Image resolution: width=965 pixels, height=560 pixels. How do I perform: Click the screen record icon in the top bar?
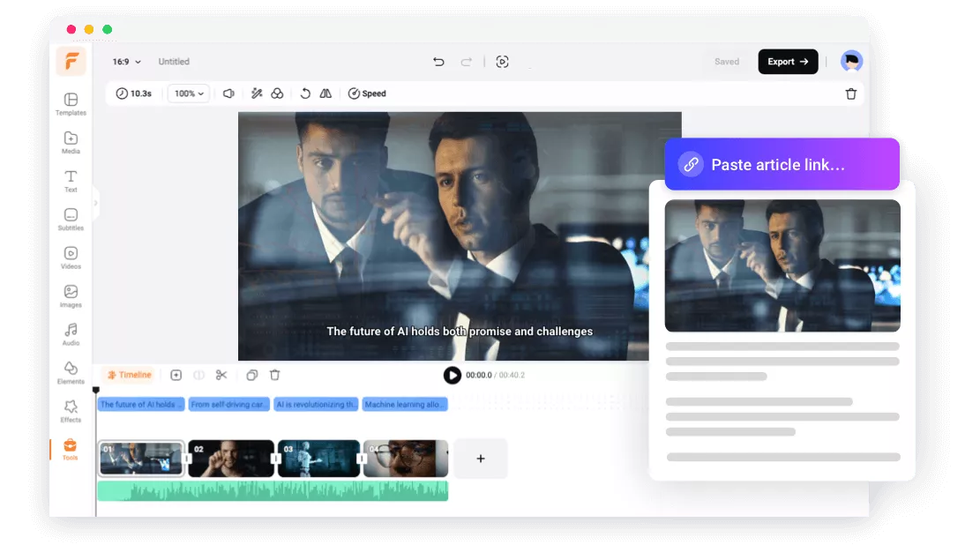tap(502, 62)
